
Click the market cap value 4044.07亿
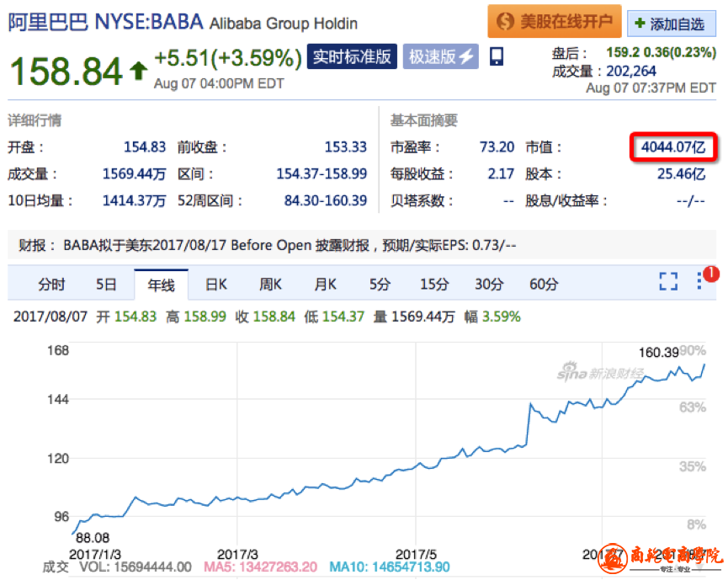tap(673, 147)
